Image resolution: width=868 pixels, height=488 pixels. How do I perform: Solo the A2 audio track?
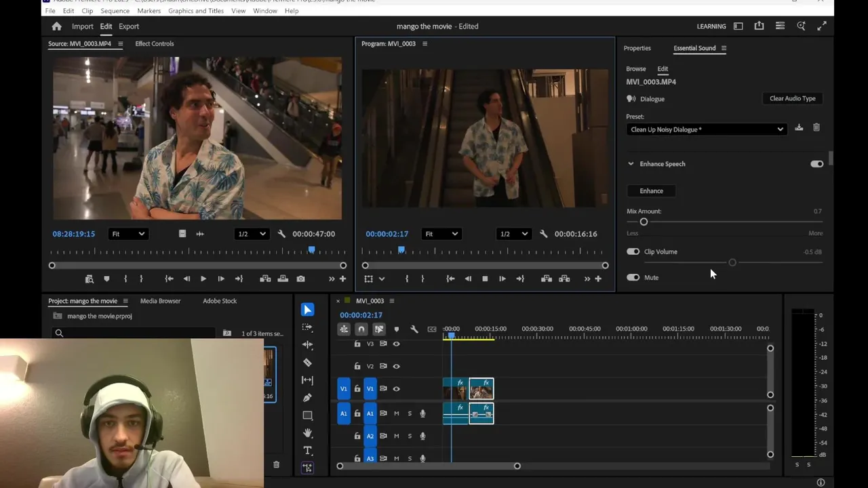(410, 436)
